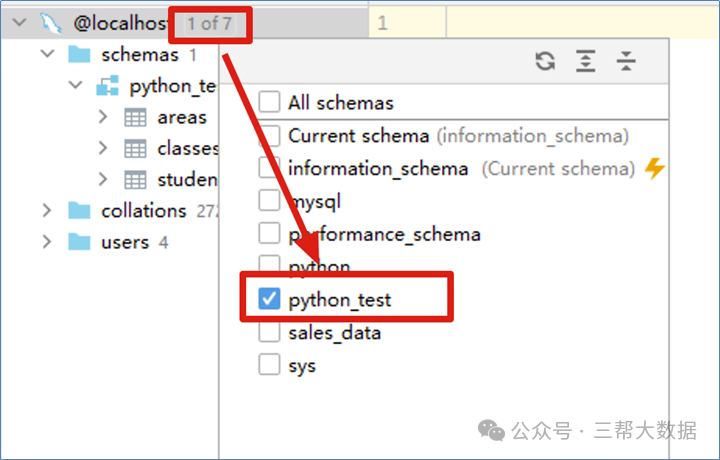The width and height of the screenshot is (720, 460).
Task: Expand the collations tree node
Action: [x=46, y=211]
